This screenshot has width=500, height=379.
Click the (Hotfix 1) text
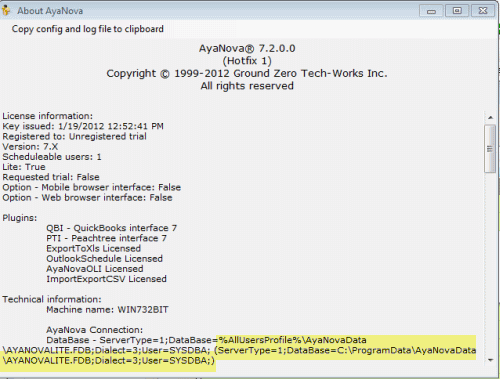point(247,61)
